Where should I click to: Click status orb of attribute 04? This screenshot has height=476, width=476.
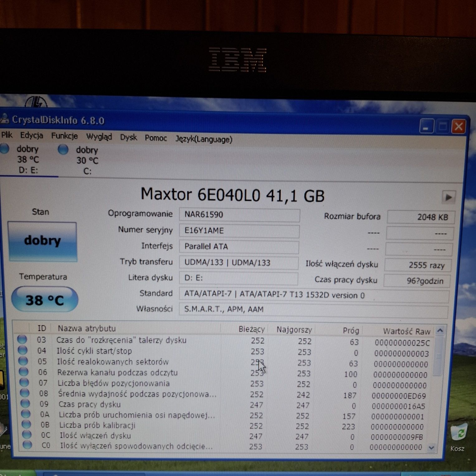coord(22,350)
